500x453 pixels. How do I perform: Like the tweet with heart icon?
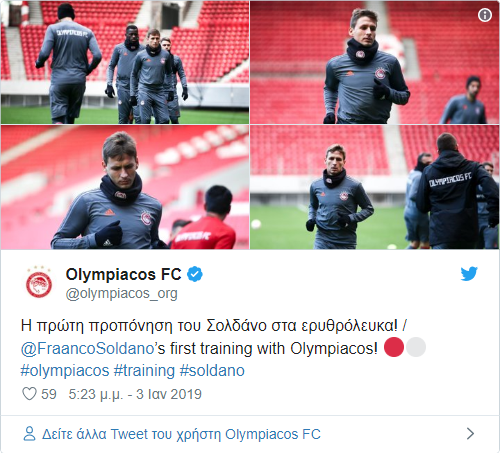click(x=29, y=394)
